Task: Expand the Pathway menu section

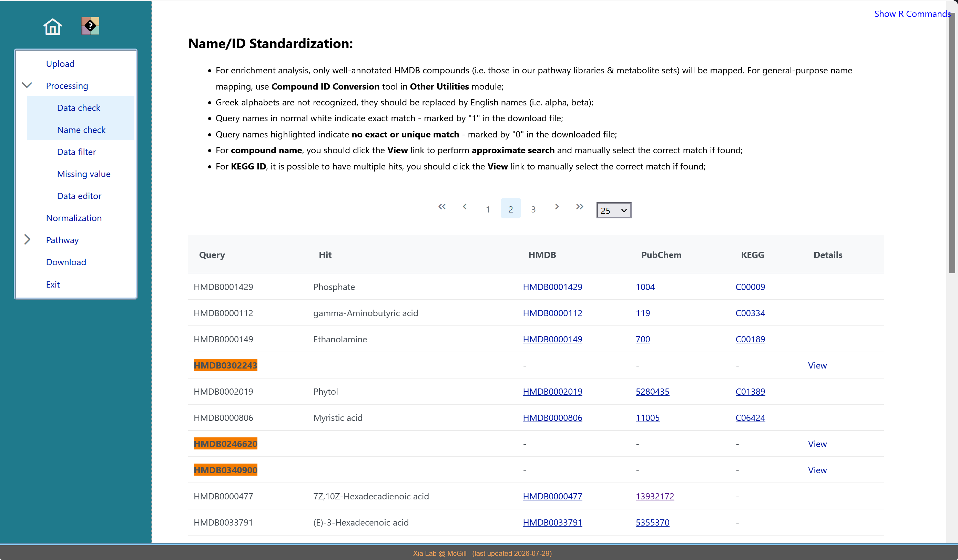Action: coord(27,239)
